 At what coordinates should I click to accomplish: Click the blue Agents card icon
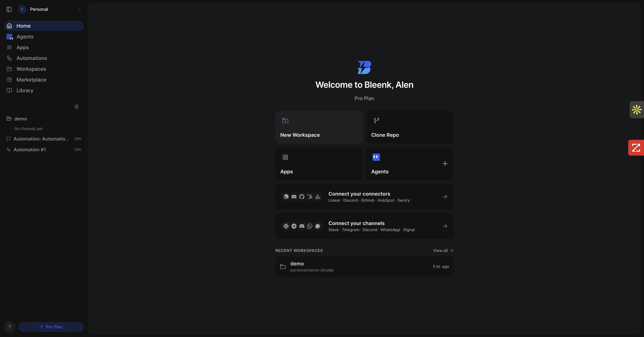pyautogui.click(x=376, y=157)
